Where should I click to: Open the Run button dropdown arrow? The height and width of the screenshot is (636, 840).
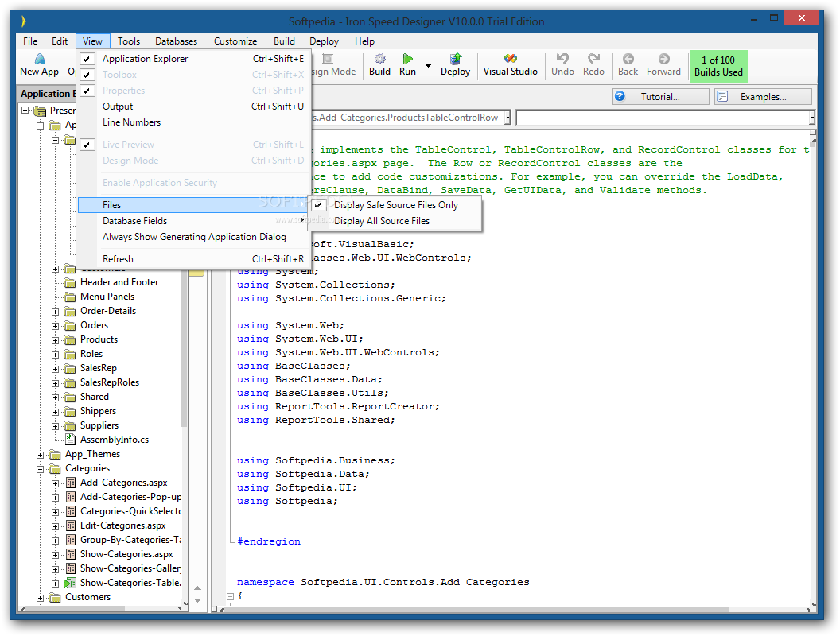pos(428,66)
